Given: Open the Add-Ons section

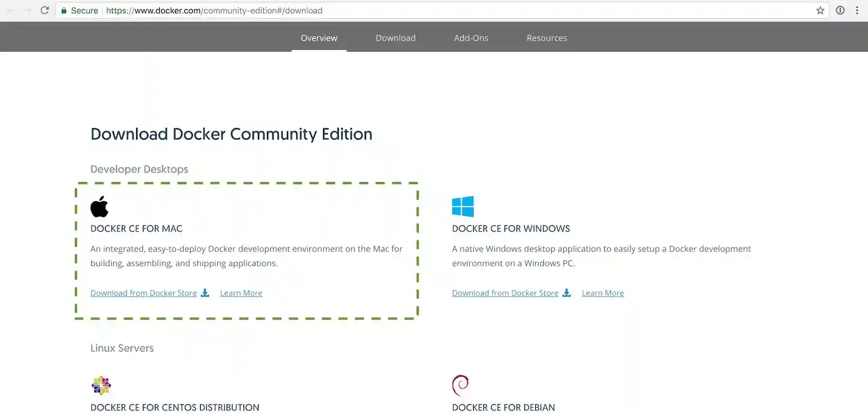Looking at the screenshot, I should [x=471, y=37].
